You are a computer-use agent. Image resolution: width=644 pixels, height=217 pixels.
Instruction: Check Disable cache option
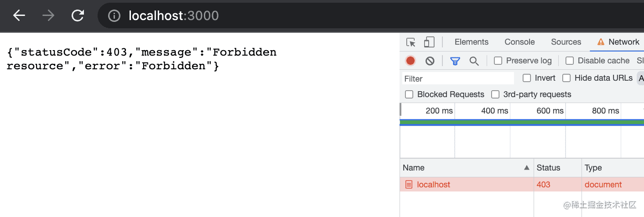click(570, 61)
